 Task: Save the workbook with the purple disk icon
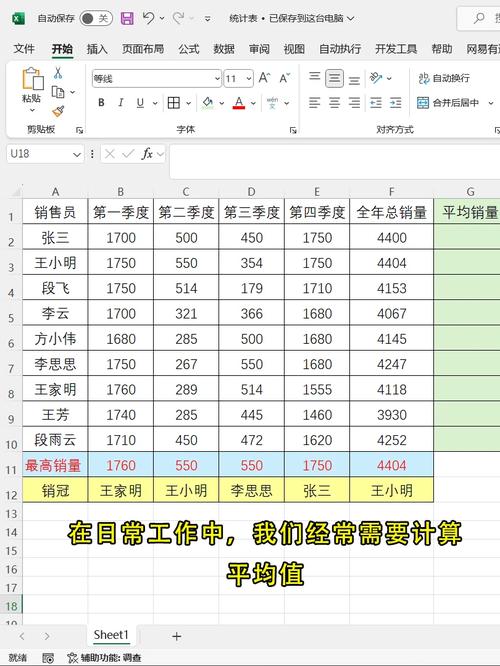click(127, 18)
